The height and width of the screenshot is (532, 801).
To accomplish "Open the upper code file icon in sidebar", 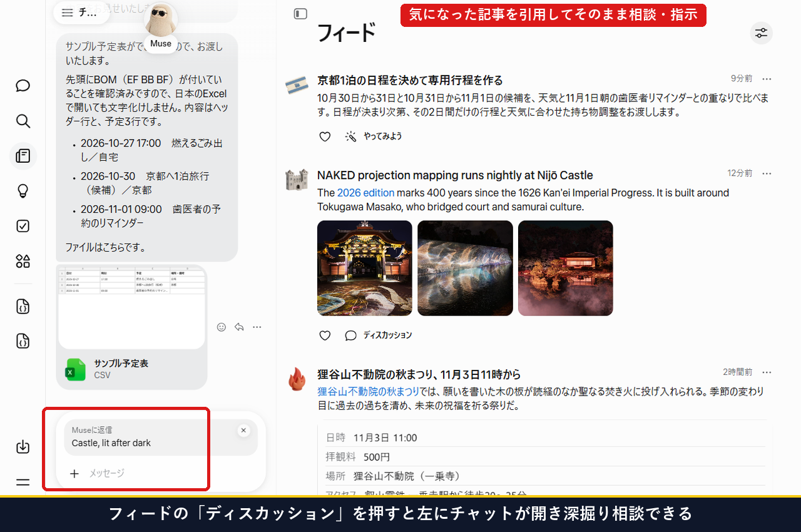I will coord(23,307).
